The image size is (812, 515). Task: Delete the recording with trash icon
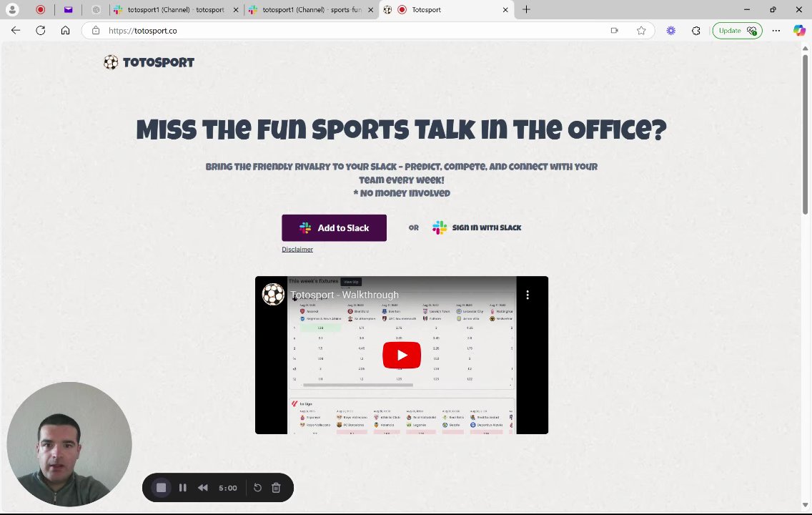pos(276,488)
